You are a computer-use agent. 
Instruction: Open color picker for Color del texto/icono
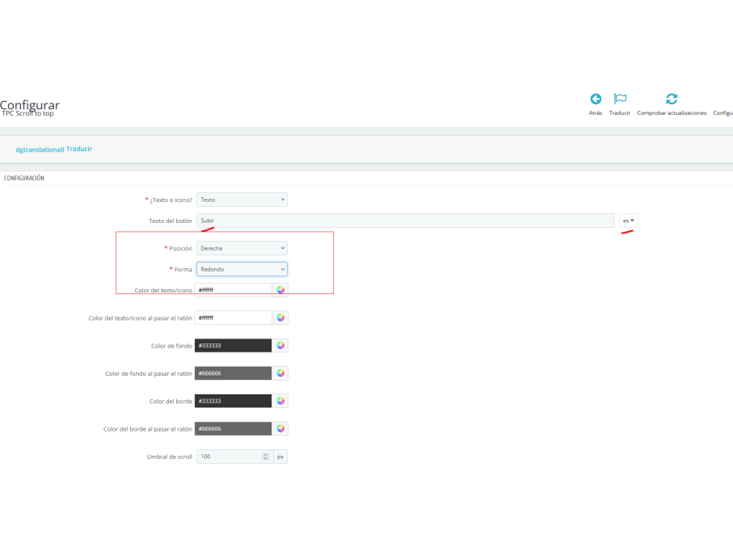pyautogui.click(x=280, y=290)
